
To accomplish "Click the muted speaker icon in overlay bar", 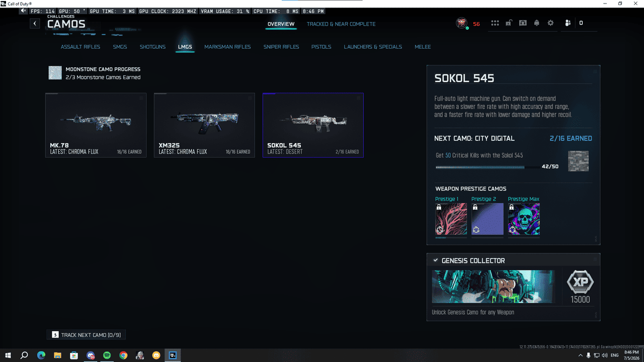I will click(x=24, y=11).
